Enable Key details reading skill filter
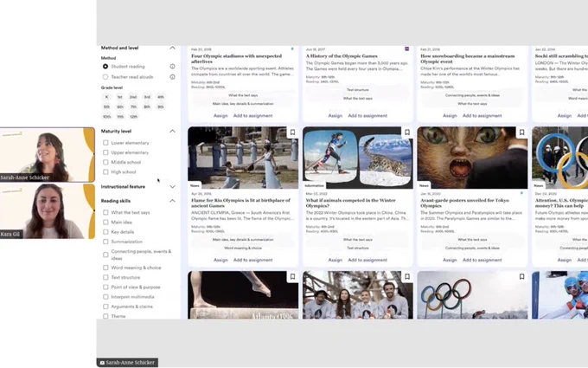This screenshot has height=368, width=588. coord(105,232)
